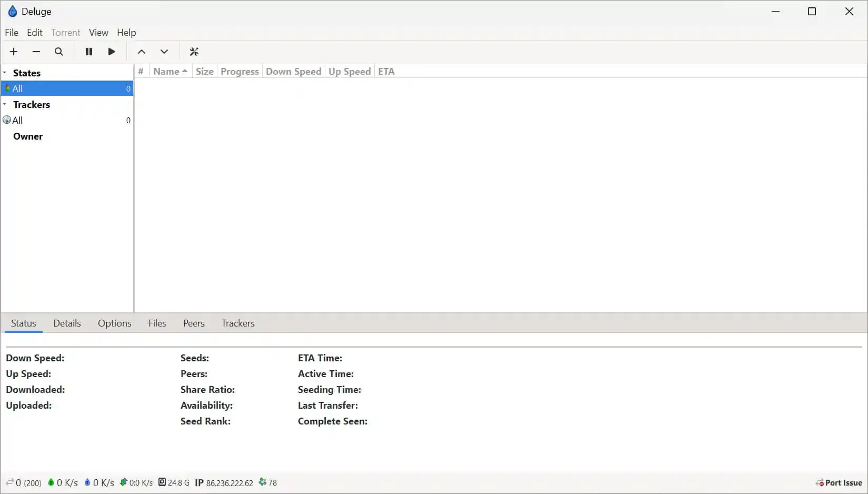This screenshot has width=868, height=494.
Task: Select All under States
Action: point(67,88)
